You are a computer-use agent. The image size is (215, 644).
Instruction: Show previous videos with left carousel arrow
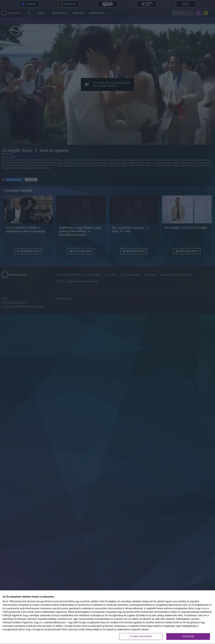6,209
